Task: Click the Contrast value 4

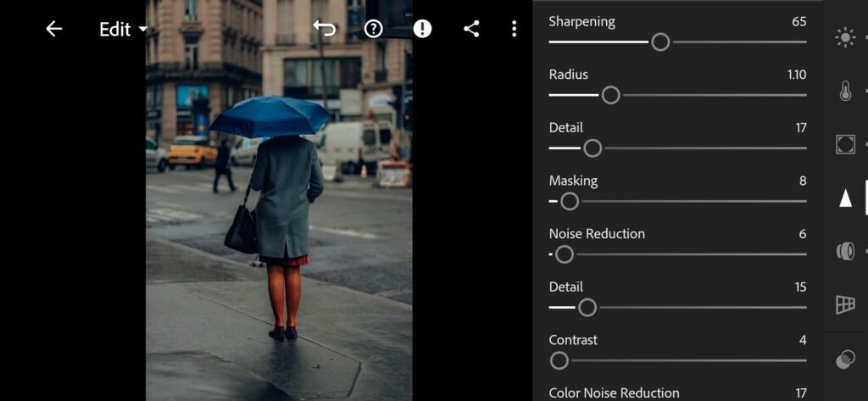Action: [x=803, y=340]
